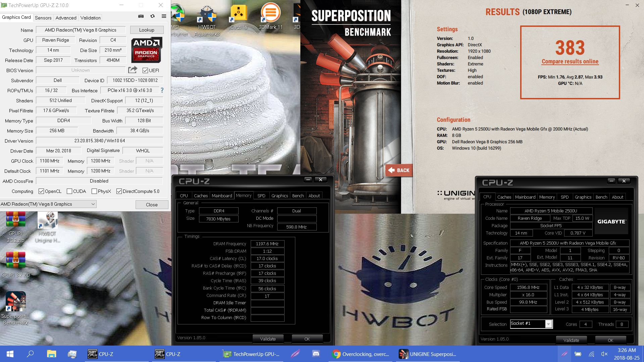Click Validate in the left CPU-Z window
Screen dimensions: 644x362
(x=268, y=339)
